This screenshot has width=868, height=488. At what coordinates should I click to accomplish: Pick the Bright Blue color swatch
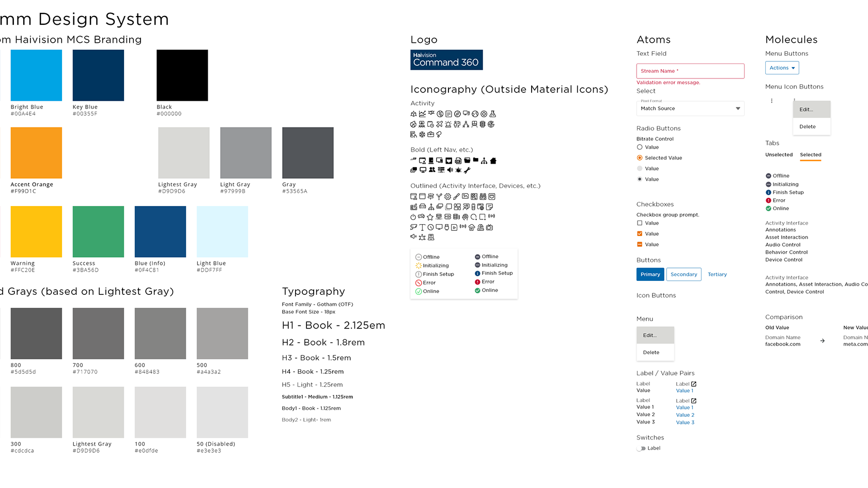point(36,75)
